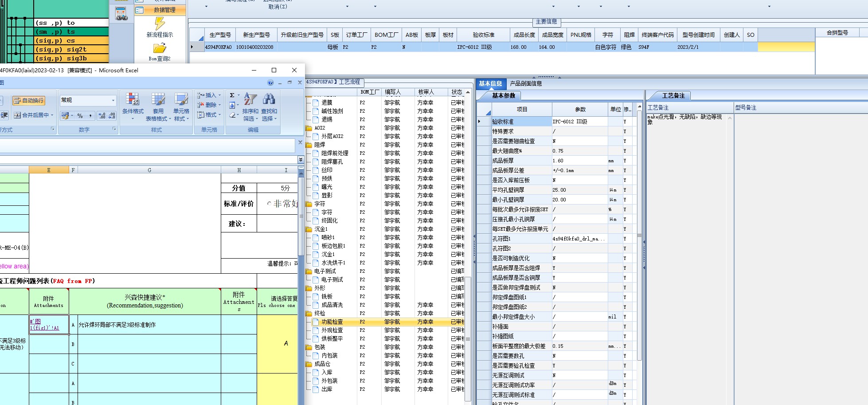
Task: Switch to 基本信息 tab
Action: coord(490,83)
